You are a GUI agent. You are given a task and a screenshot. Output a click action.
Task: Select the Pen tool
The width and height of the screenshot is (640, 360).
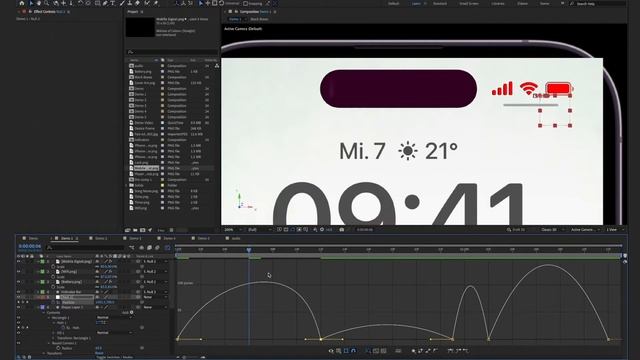[105, 3]
